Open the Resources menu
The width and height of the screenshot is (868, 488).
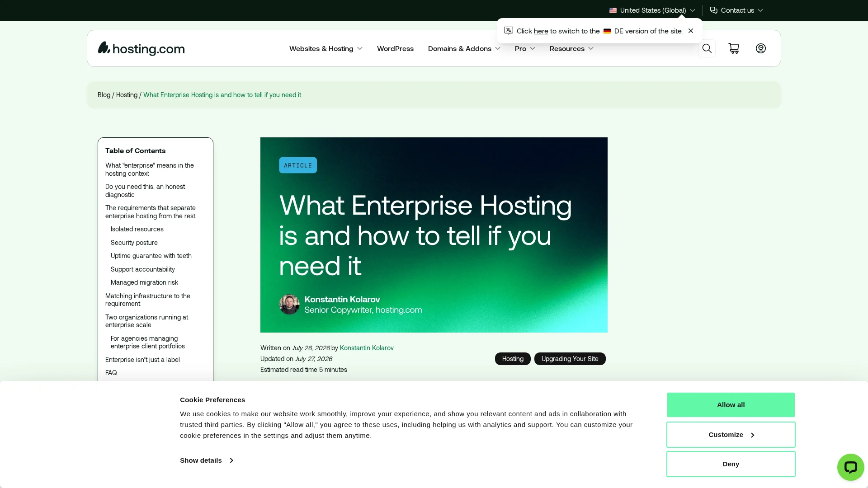point(571,48)
